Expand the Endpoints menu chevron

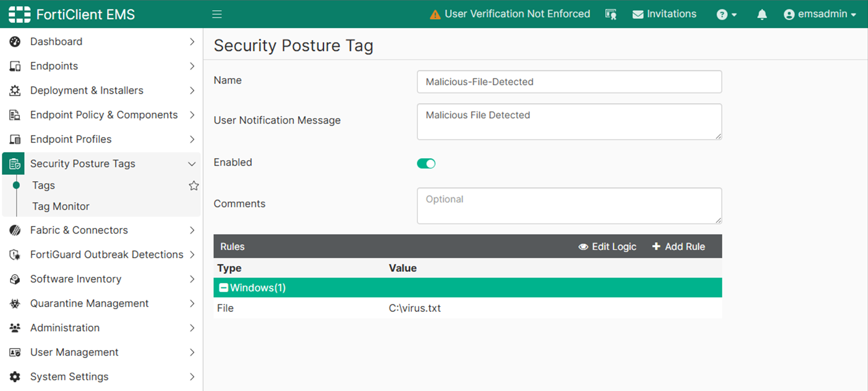pyautogui.click(x=192, y=66)
